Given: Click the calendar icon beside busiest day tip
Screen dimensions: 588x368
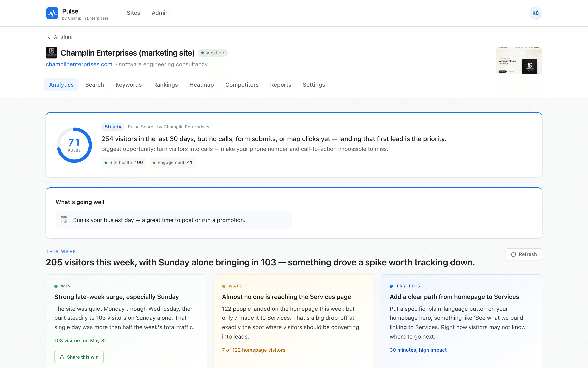Looking at the screenshot, I should [64, 220].
